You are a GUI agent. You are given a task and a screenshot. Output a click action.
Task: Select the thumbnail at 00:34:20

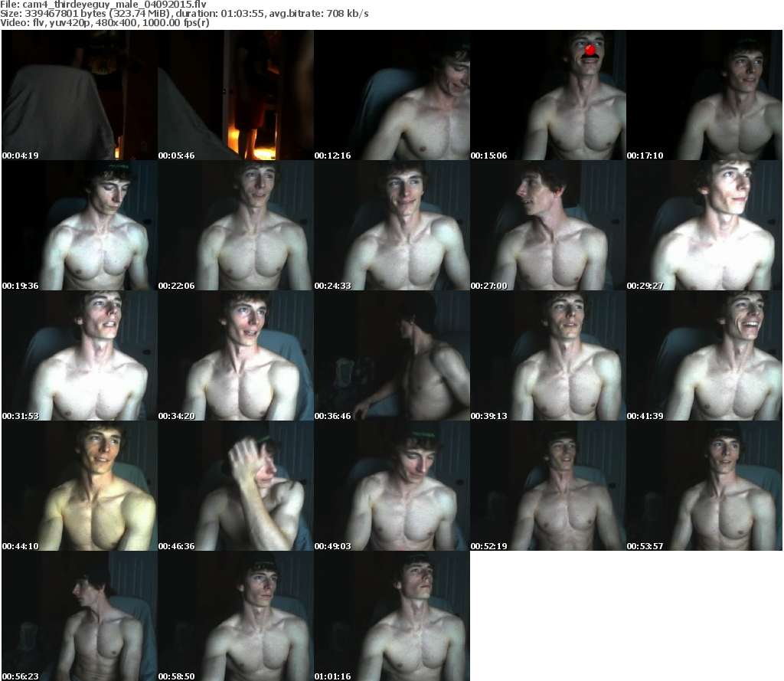tap(236, 355)
